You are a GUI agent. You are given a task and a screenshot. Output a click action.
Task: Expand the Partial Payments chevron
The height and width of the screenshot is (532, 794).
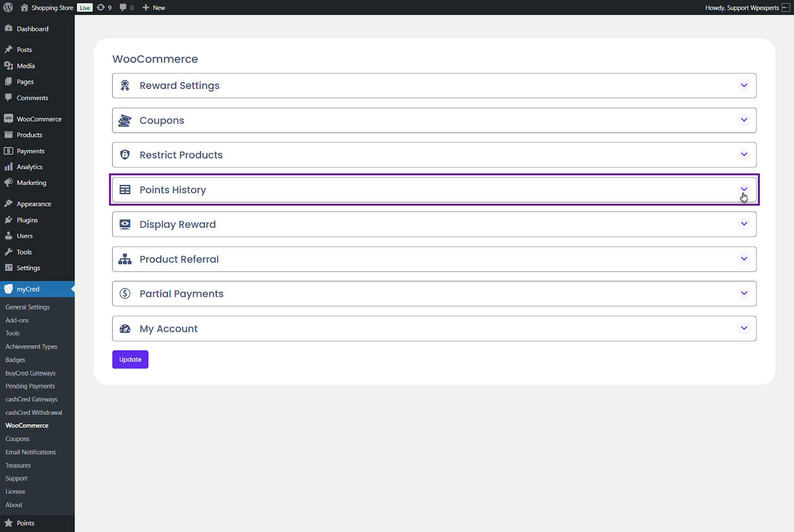[744, 293]
